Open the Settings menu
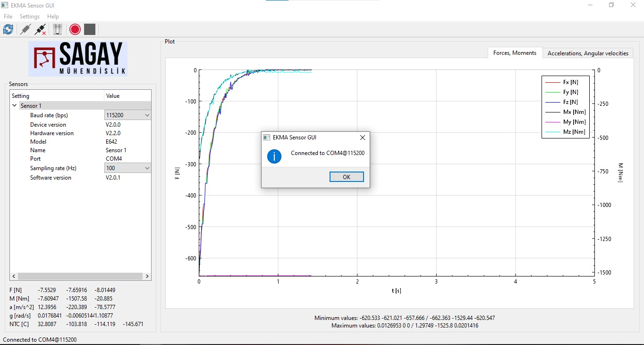This screenshot has height=345, width=644. [30, 17]
